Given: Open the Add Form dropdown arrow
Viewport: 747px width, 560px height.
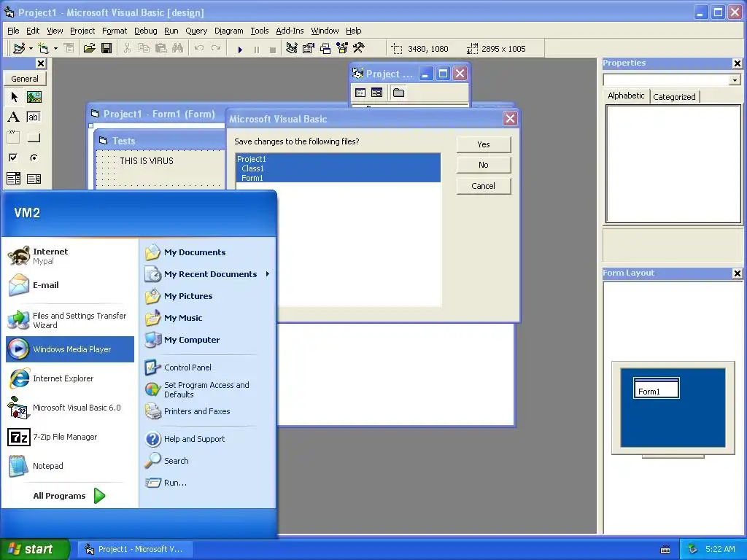Looking at the screenshot, I should [55, 49].
